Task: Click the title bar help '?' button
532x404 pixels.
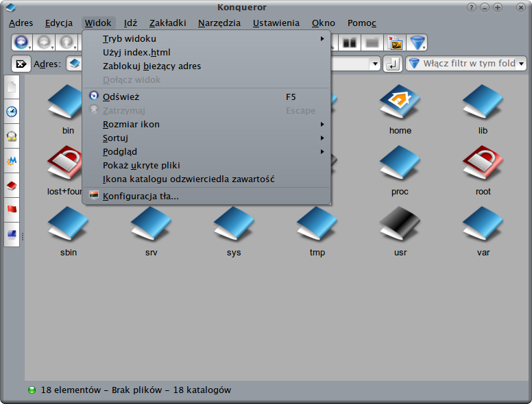Action: click(x=471, y=8)
